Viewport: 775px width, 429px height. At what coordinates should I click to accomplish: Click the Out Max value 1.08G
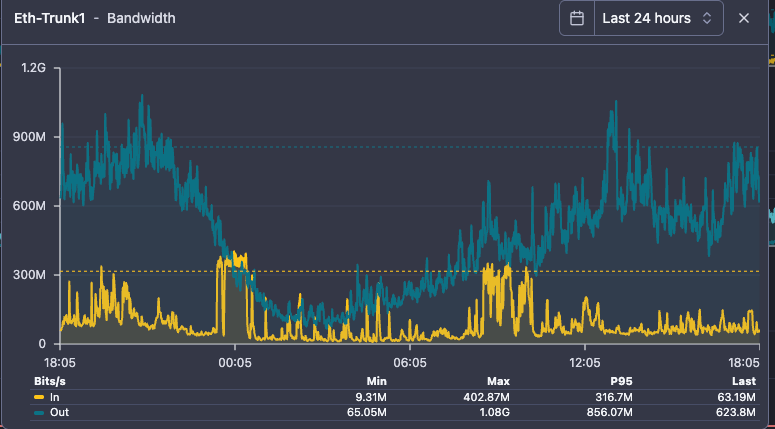[495, 412]
